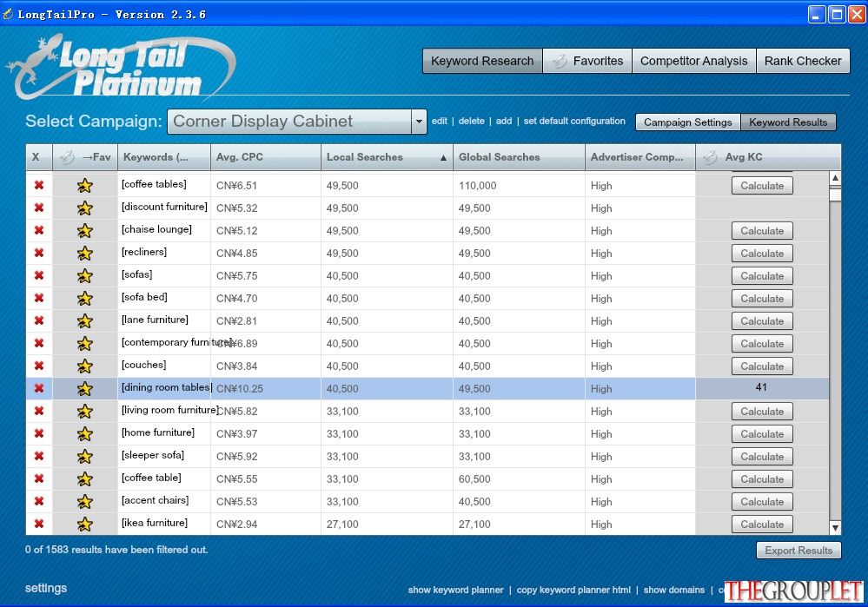Favorite the [accent chairs] keyword
868x607 pixels.
coord(84,501)
